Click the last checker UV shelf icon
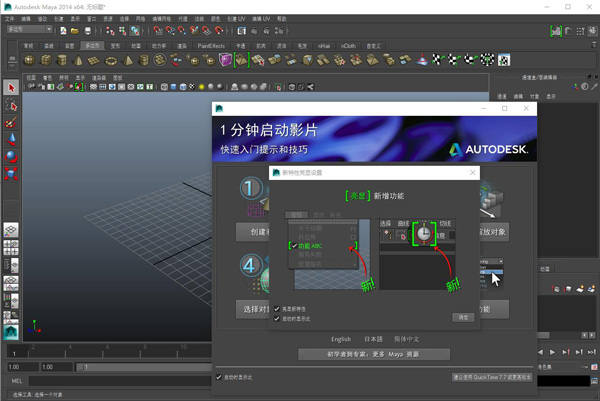600x401 pixels. click(504, 60)
